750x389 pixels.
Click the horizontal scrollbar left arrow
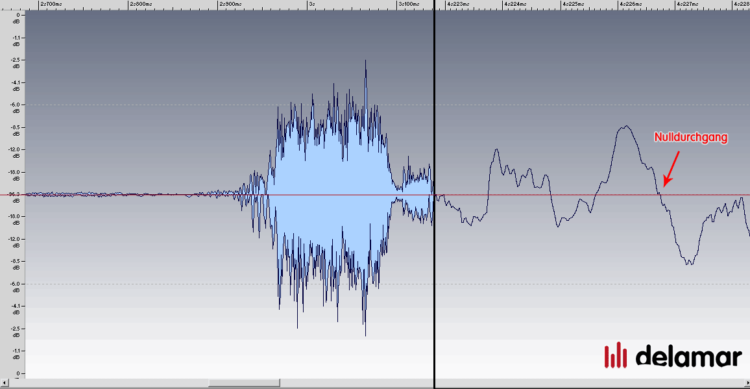pos(4,383)
